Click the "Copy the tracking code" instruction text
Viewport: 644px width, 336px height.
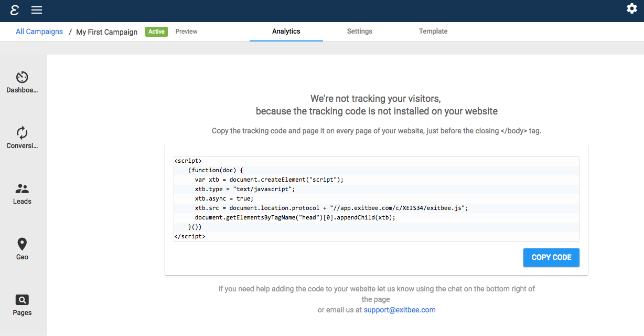point(376,131)
